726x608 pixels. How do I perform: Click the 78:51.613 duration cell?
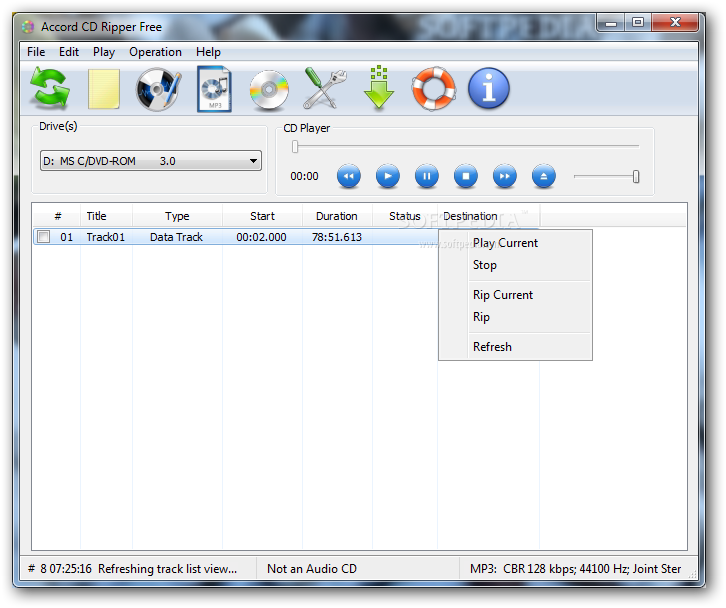pyautogui.click(x=337, y=237)
